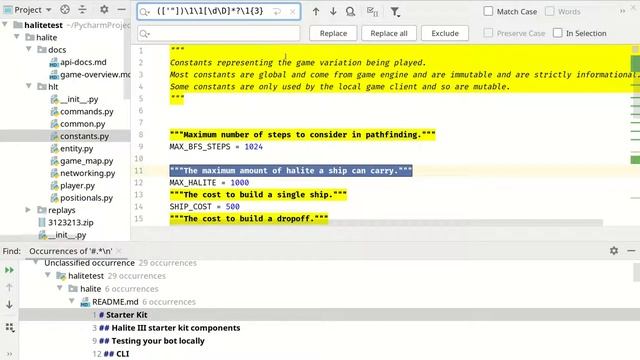Collapse Unclassified occurrence node
Viewport: 640px width, 360px height.
(36, 262)
